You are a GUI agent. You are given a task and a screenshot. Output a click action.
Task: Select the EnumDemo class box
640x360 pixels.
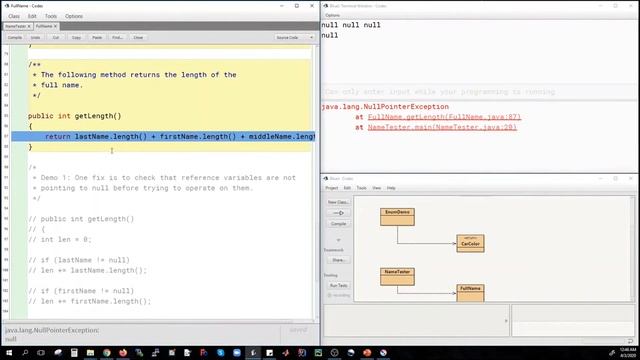coord(397,217)
